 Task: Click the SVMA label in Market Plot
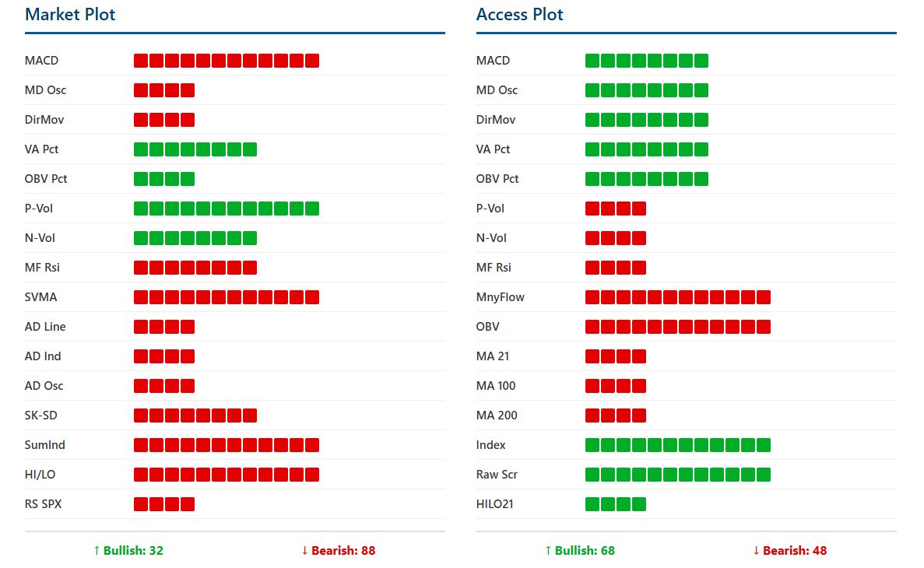41,297
